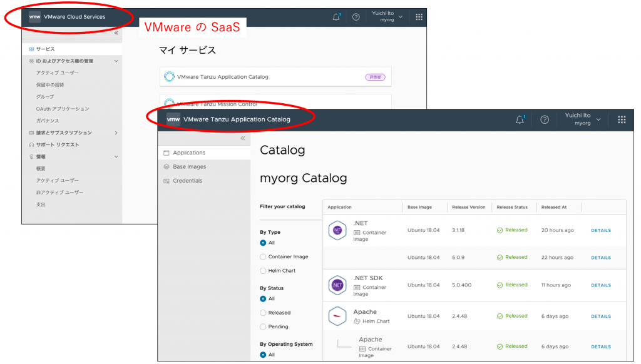Select the Helm Chart type filter
The image size is (641, 364).
coord(263,271)
